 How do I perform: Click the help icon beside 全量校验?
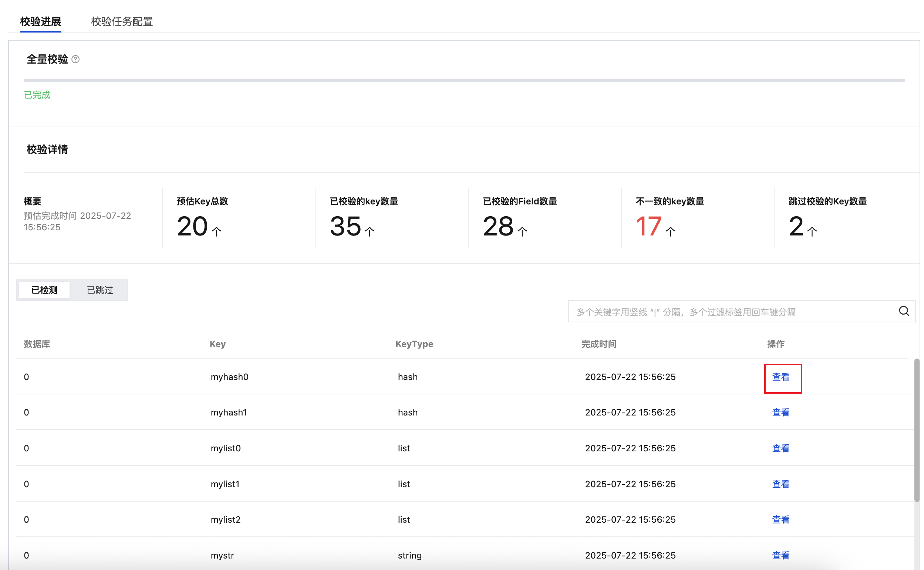click(75, 59)
